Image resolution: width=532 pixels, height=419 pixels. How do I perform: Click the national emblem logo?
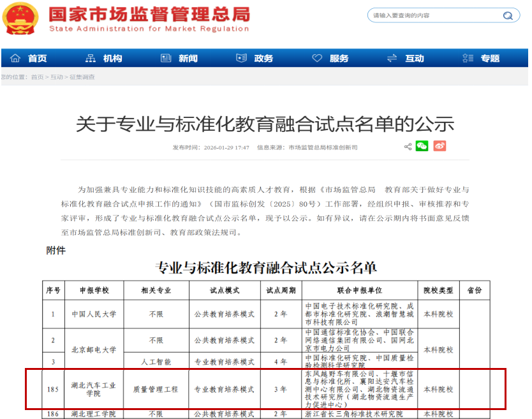[x=19, y=18]
